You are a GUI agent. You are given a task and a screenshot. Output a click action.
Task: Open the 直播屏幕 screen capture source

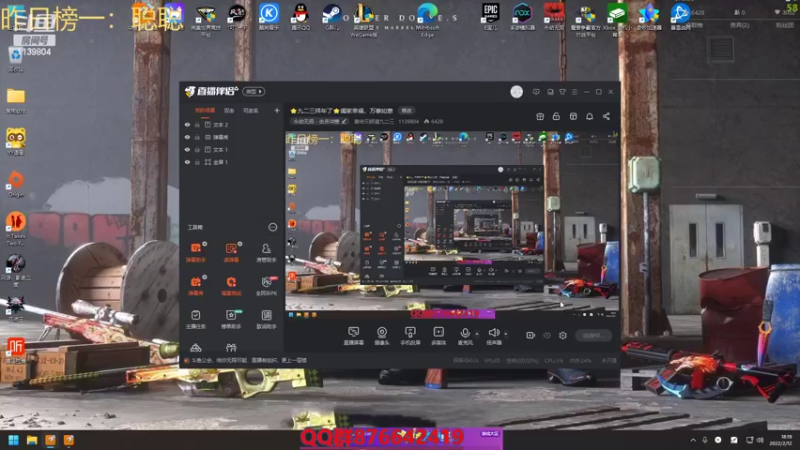(x=353, y=336)
